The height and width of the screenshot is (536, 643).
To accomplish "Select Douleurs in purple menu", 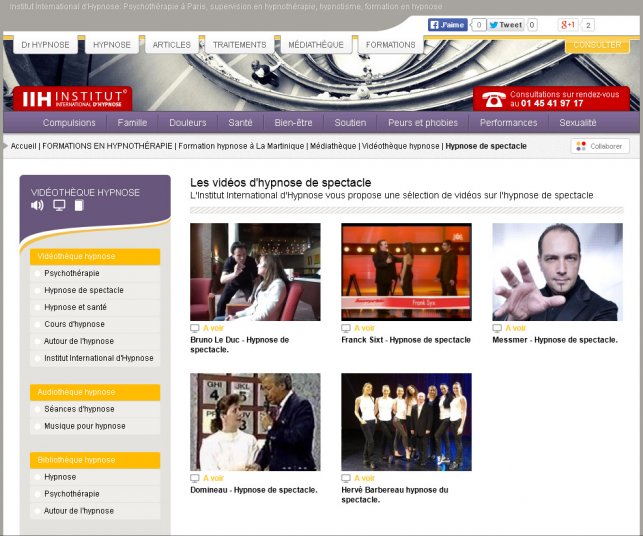I will coord(188,123).
